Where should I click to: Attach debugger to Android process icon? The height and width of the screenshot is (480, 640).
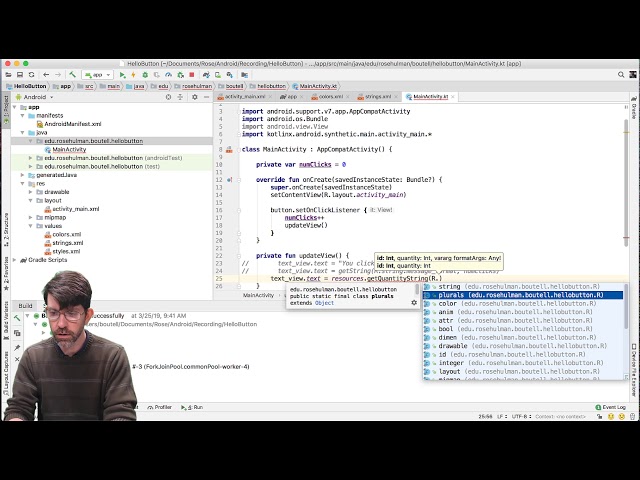click(180, 75)
